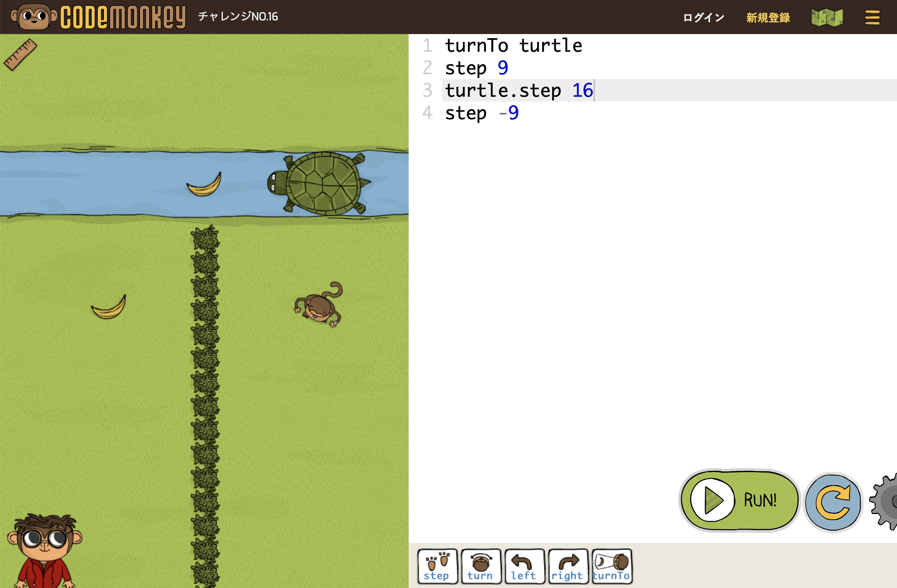Click the turn command button

[x=481, y=566]
